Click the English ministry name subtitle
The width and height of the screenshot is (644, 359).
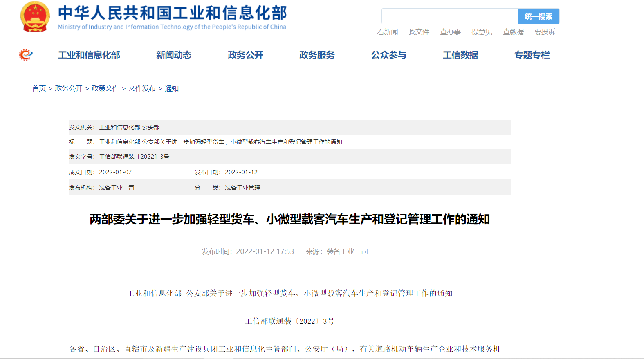click(172, 27)
